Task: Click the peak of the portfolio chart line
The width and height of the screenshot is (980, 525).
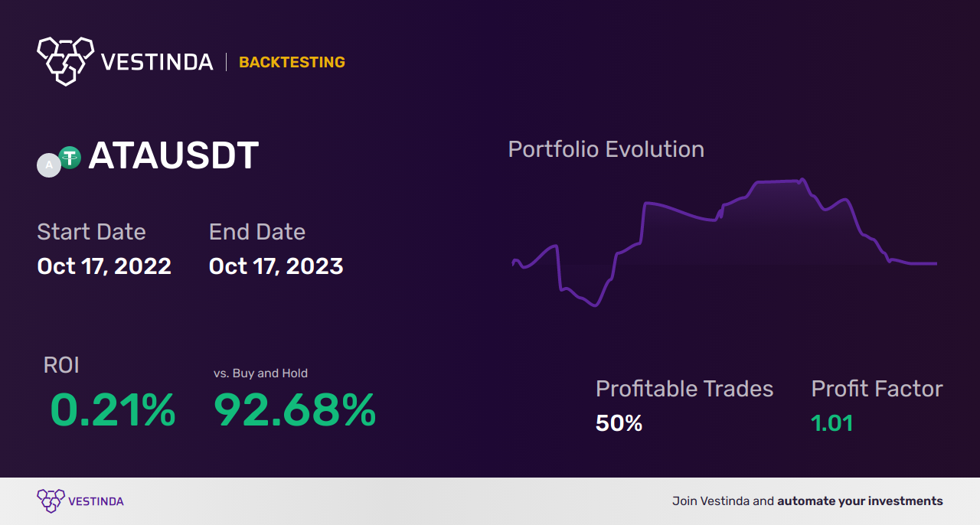Action: pyautogui.click(x=801, y=180)
